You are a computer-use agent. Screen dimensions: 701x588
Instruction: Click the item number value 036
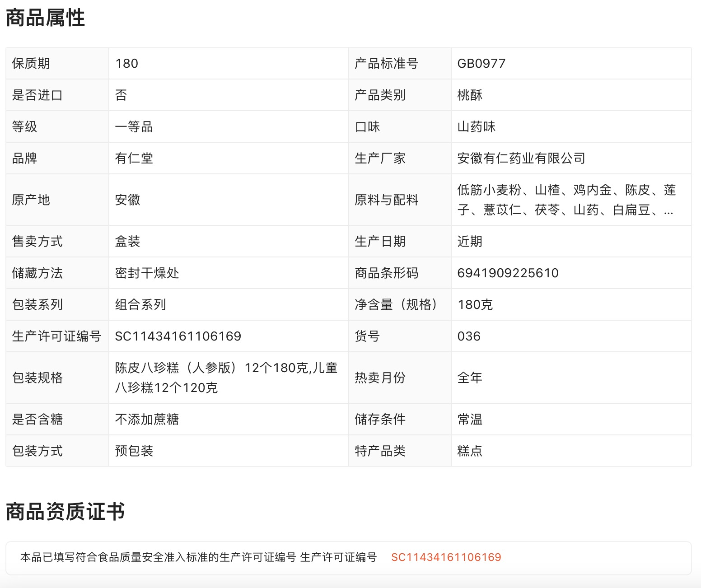[469, 336]
